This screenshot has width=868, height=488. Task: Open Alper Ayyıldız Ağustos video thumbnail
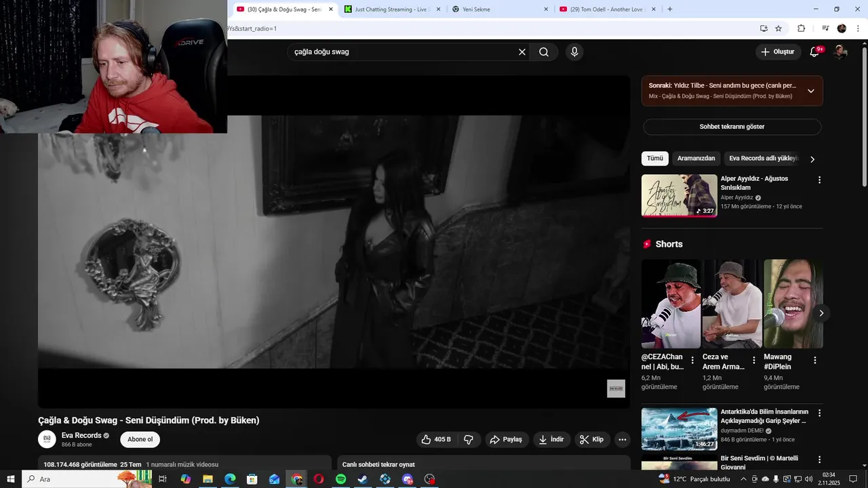tap(679, 195)
